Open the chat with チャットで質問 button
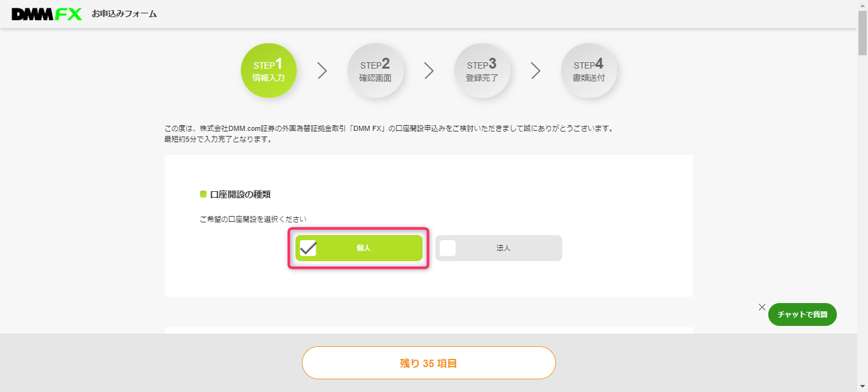This screenshot has height=392, width=868. [x=802, y=314]
